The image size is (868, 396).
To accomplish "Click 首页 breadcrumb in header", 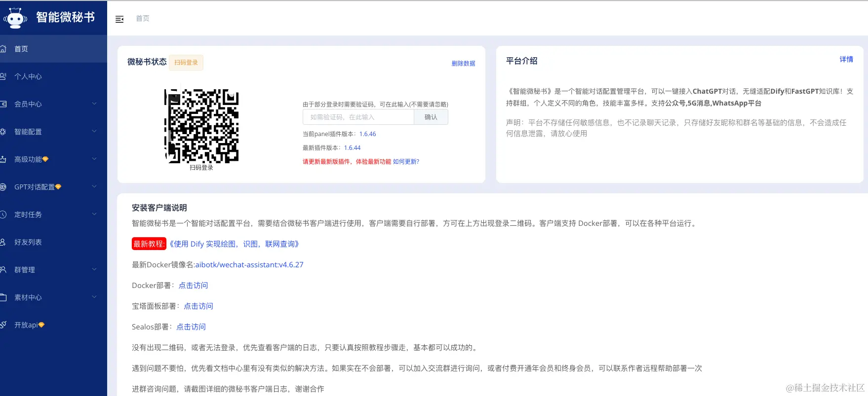I will pos(143,18).
